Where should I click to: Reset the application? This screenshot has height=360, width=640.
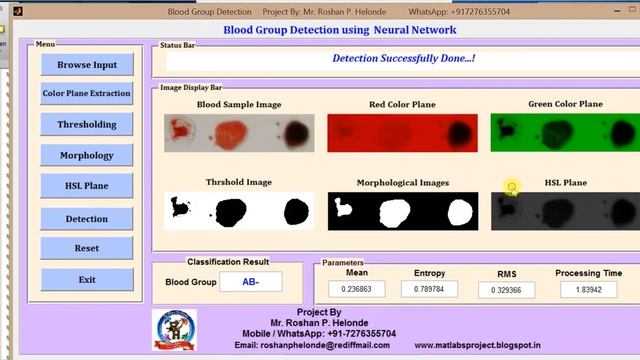tap(87, 248)
